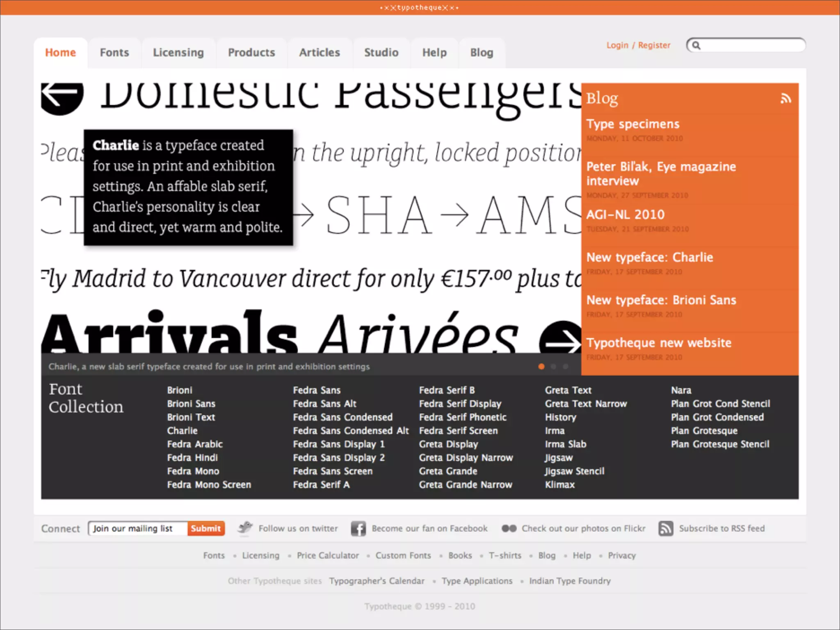Click the RSS icon in Blog panel
This screenshot has height=630, width=840.
(785, 98)
